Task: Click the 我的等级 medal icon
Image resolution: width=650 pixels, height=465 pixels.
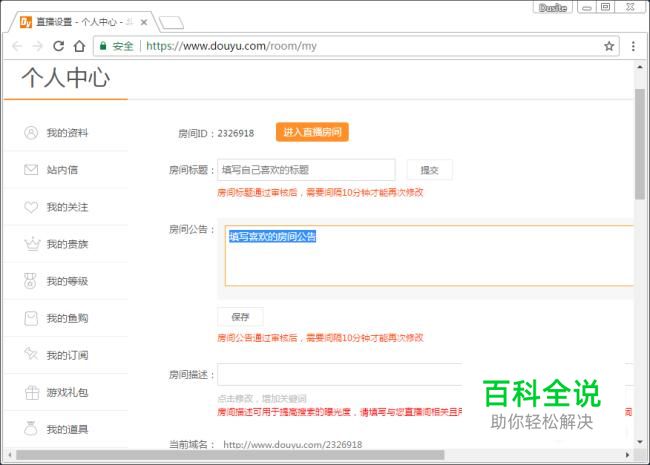Action: click(x=30, y=281)
